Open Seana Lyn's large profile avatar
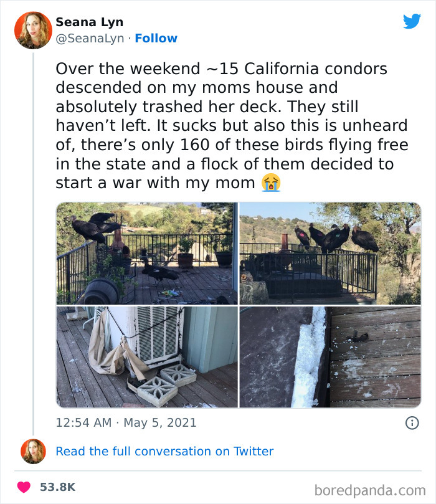Screen dimensions: 436x504 [x=33, y=30]
